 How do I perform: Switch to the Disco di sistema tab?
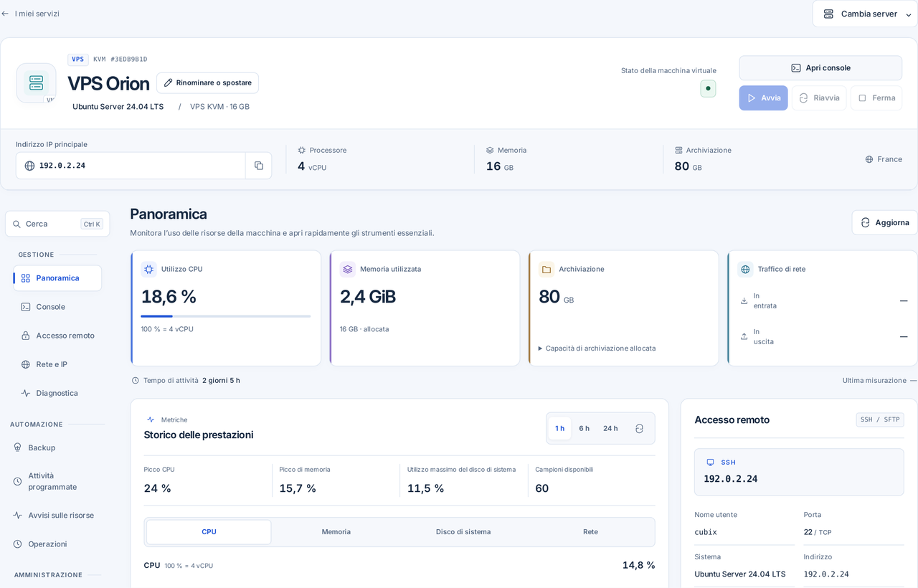(463, 532)
